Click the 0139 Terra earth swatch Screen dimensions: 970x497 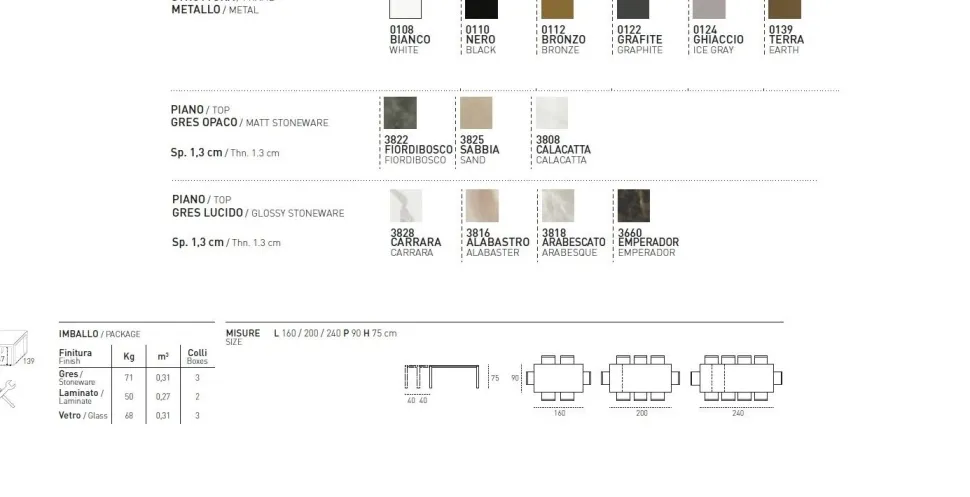click(785, 9)
